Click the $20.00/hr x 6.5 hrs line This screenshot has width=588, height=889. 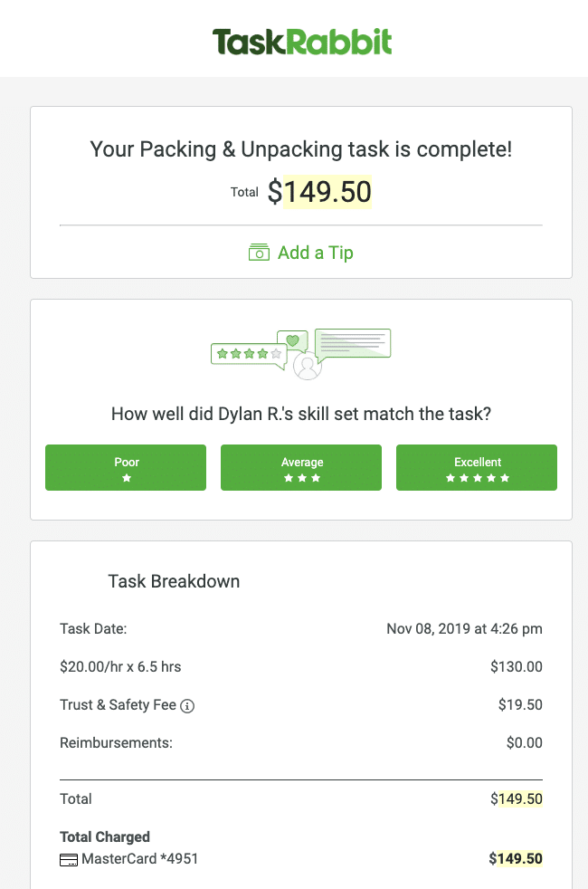click(x=120, y=667)
